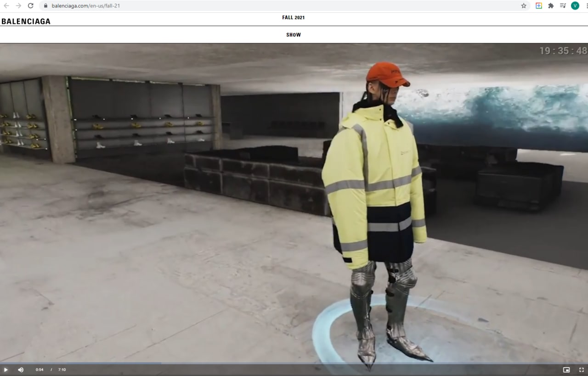Reload the Balenciaga page
Viewport: 588px width, 380px height.
click(x=31, y=6)
